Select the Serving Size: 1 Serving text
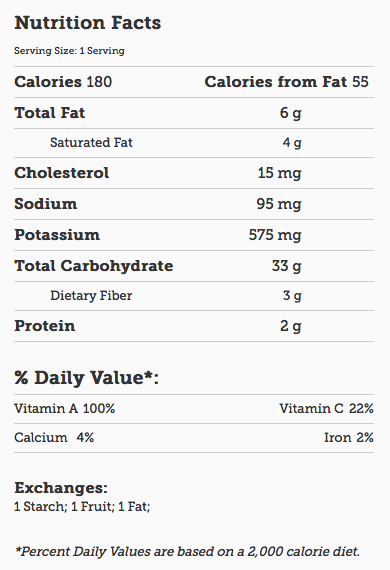 pyautogui.click(x=69, y=51)
